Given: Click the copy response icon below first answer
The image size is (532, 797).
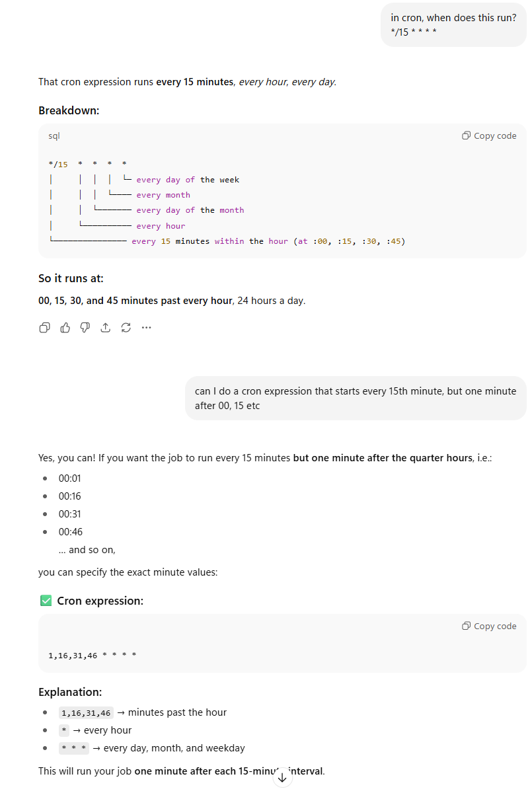Looking at the screenshot, I should [45, 328].
